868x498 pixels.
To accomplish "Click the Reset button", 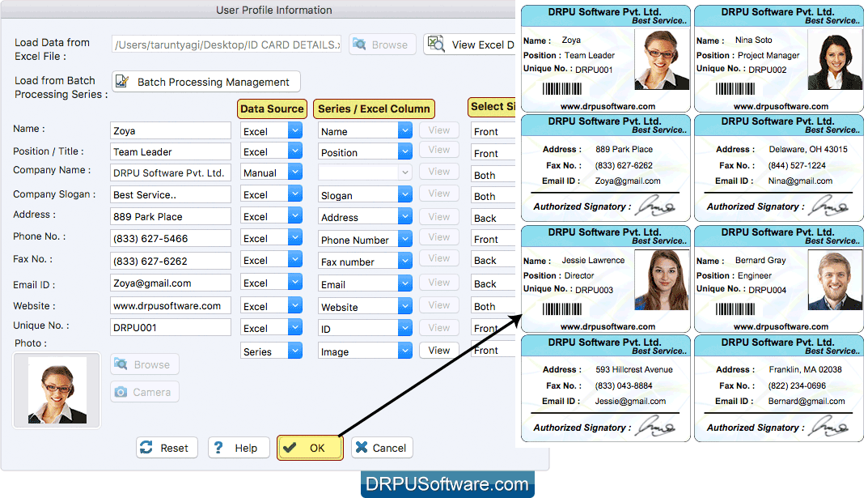I will (x=167, y=447).
